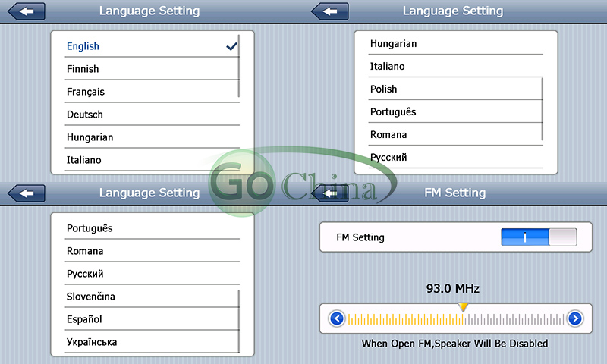Decrease FM frequency with the left arrow
Screen dimensions: 607x364
(x=338, y=318)
